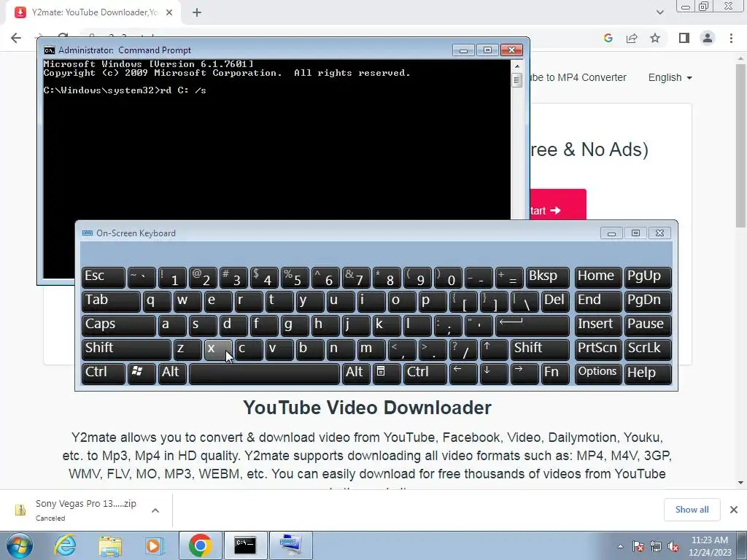
Task: Click the context menu key on keyboard
Action: pyautogui.click(x=387, y=373)
